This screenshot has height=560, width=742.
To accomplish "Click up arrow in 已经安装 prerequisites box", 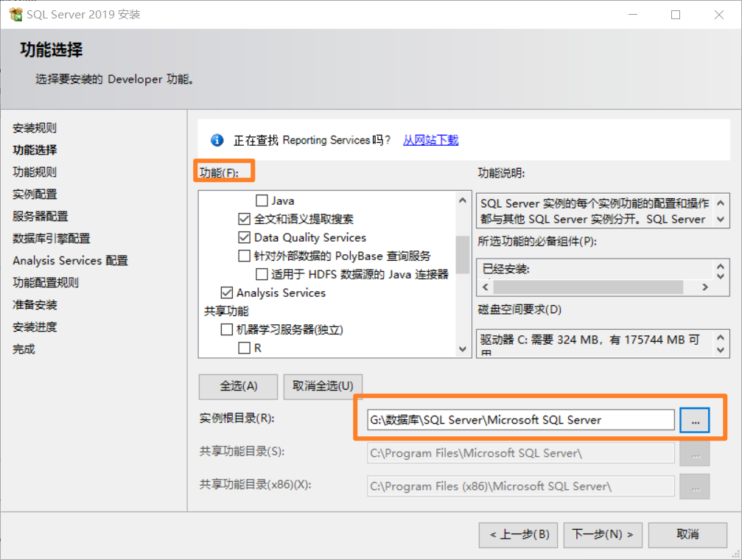I will [720, 266].
